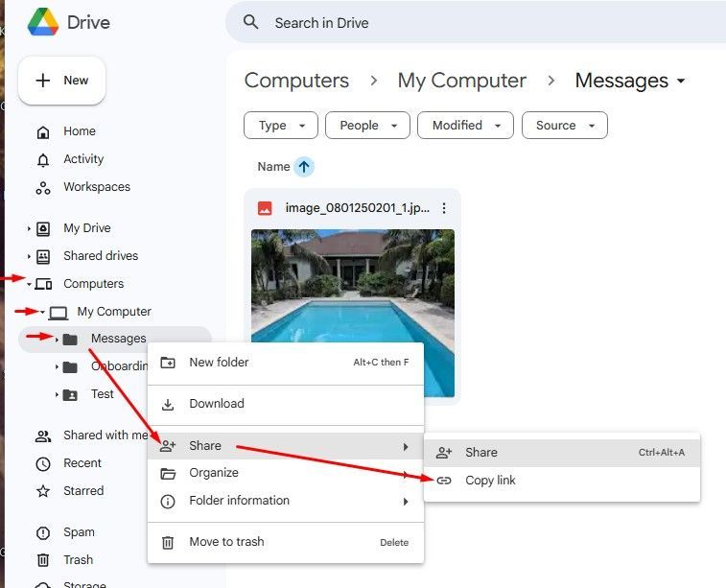Click the image_0801250201_1.jp... file name
The image size is (726, 588).
357,208
